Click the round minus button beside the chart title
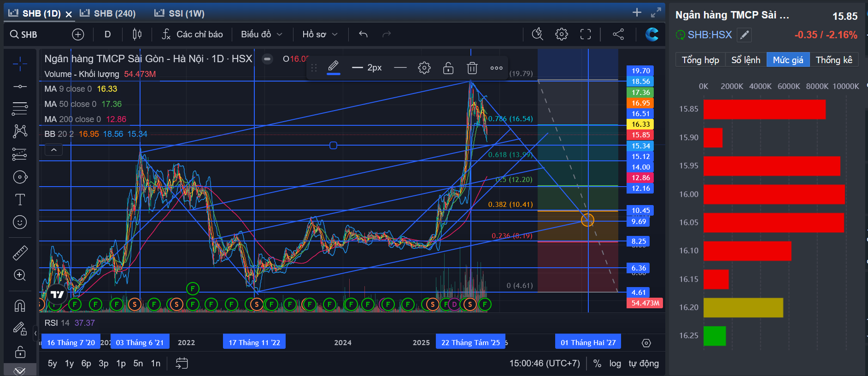The width and height of the screenshot is (868, 376). pyautogui.click(x=267, y=59)
